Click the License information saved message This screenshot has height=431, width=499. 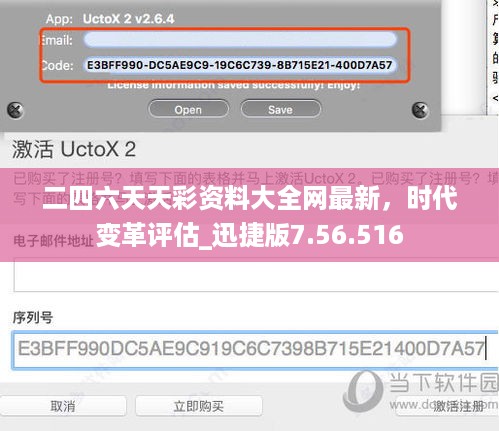click(233, 85)
